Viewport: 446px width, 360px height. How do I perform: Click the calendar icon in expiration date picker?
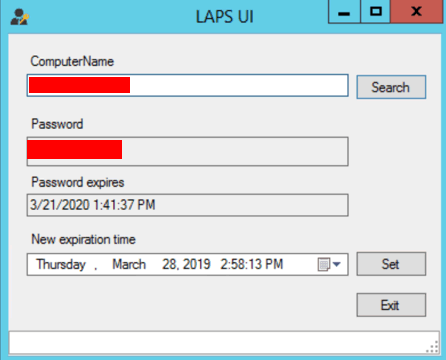pyautogui.click(x=324, y=264)
